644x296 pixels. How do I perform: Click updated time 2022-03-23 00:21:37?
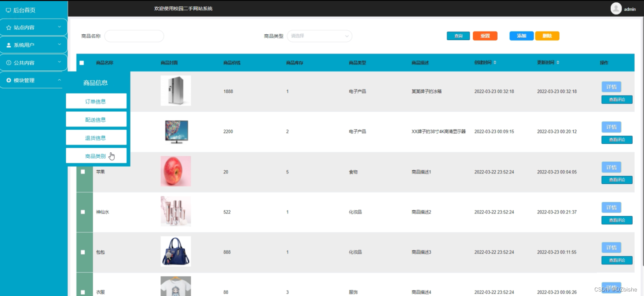coord(557,212)
